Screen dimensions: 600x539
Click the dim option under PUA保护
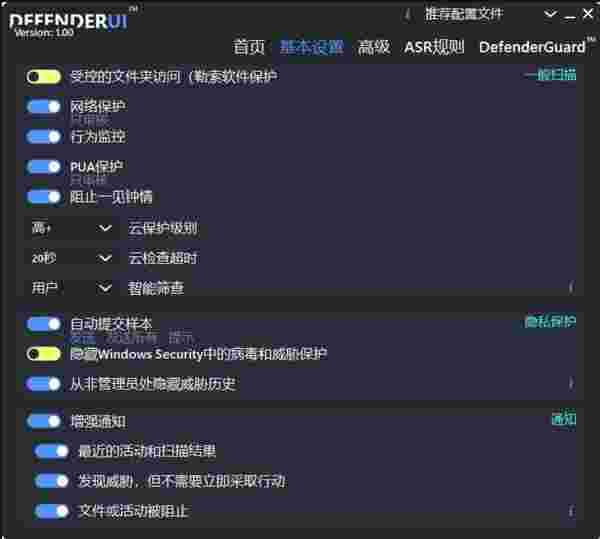pos(89,181)
